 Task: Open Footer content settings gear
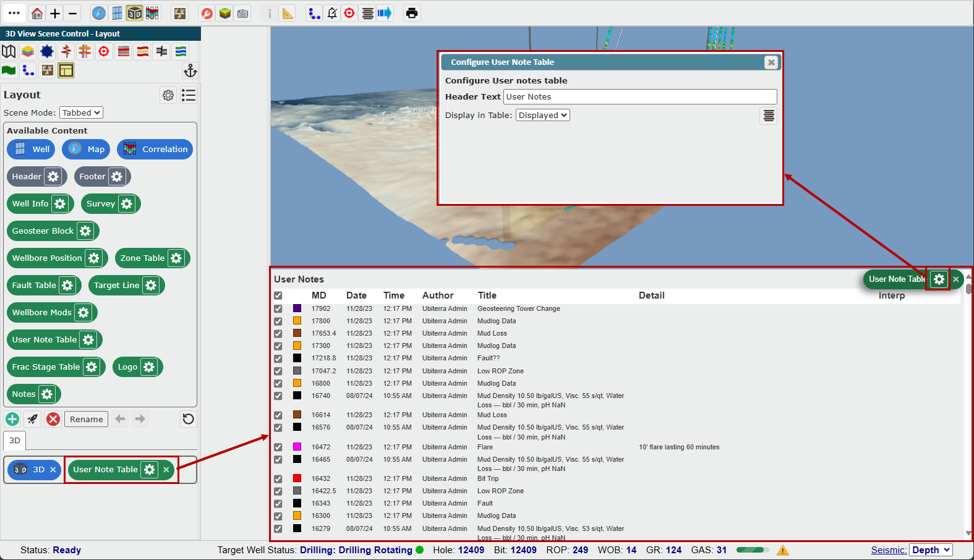117,177
